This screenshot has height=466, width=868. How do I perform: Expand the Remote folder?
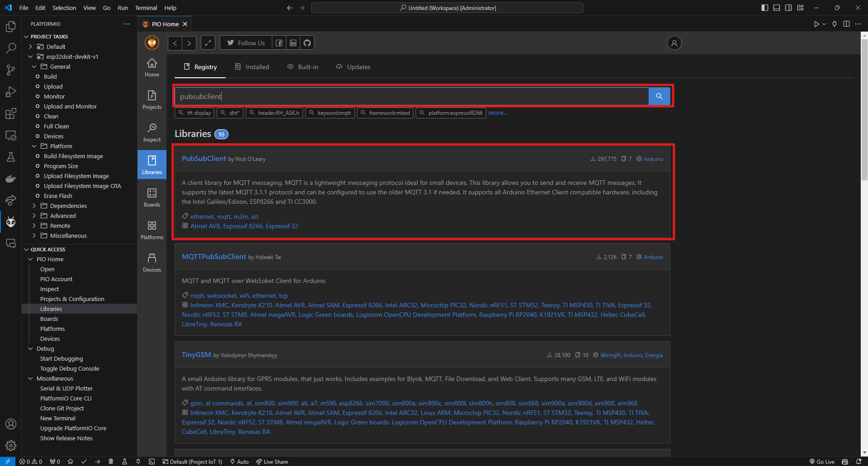(x=34, y=226)
